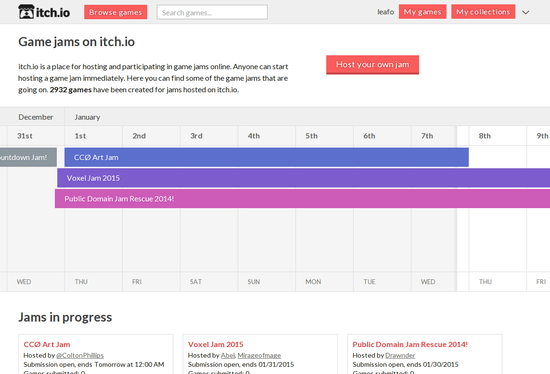Image resolution: width=550 pixels, height=374 pixels.
Task: Click the 7th date header
Action: click(x=427, y=136)
